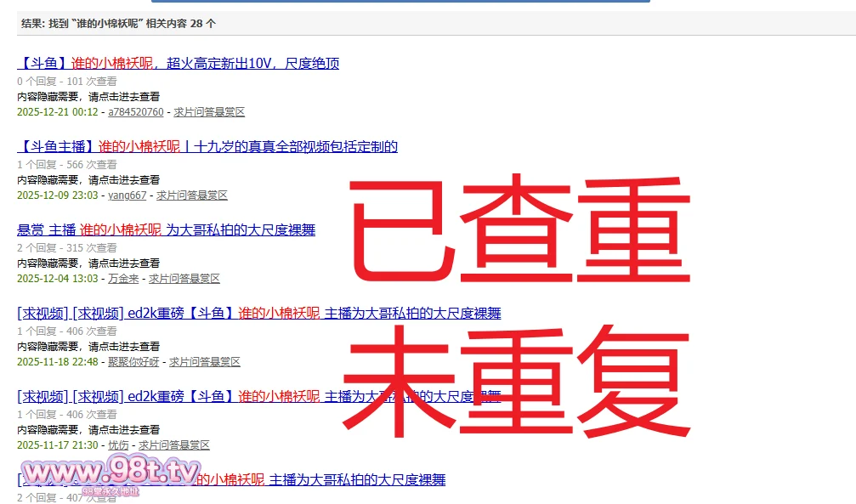The width and height of the screenshot is (856, 504).
Task: Open the forum section link next to 聚聚你好呀
Action: click(205, 362)
